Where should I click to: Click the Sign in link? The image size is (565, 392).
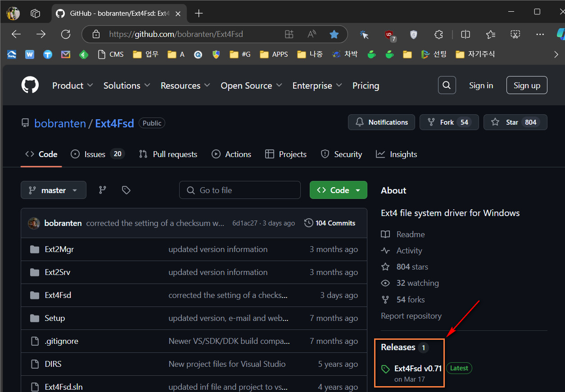pos(481,86)
